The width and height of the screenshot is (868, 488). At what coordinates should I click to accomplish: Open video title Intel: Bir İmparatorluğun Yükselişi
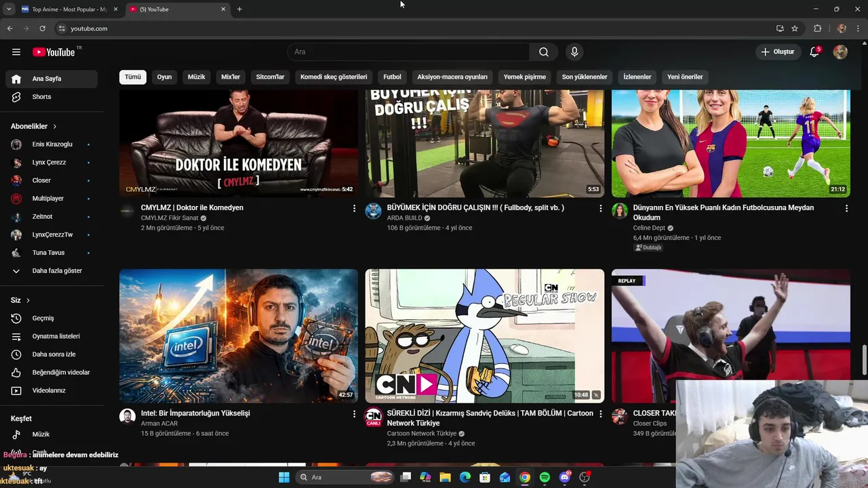click(x=195, y=413)
